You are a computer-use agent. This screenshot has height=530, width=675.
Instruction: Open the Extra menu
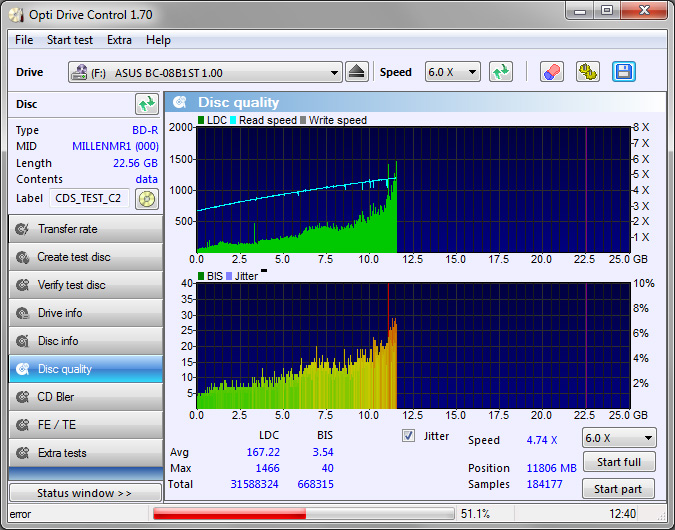pyautogui.click(x=119, y=40)
